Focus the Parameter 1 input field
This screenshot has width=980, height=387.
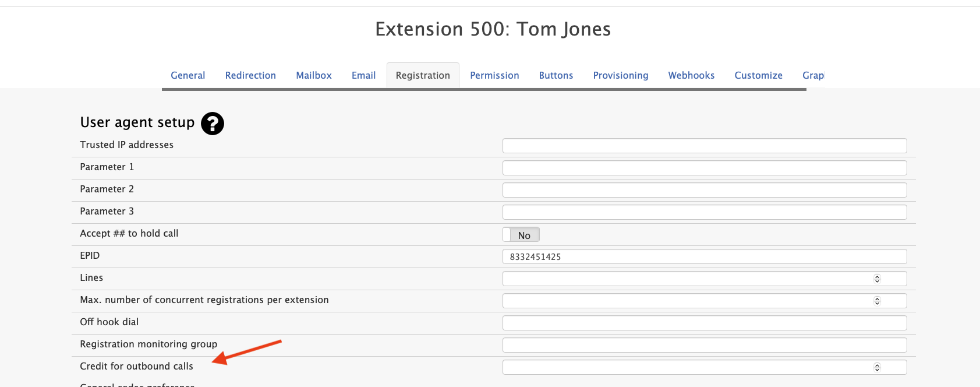point(705,168)
